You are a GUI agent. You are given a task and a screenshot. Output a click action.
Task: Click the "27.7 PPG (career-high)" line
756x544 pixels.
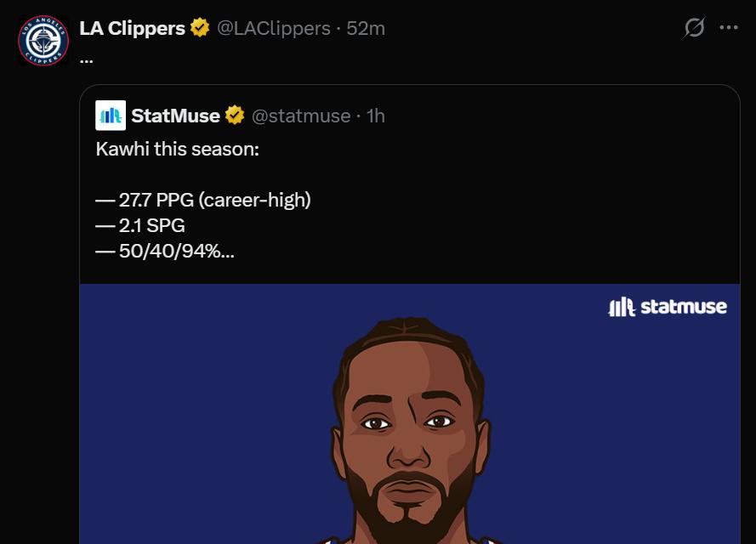point(213,201)
